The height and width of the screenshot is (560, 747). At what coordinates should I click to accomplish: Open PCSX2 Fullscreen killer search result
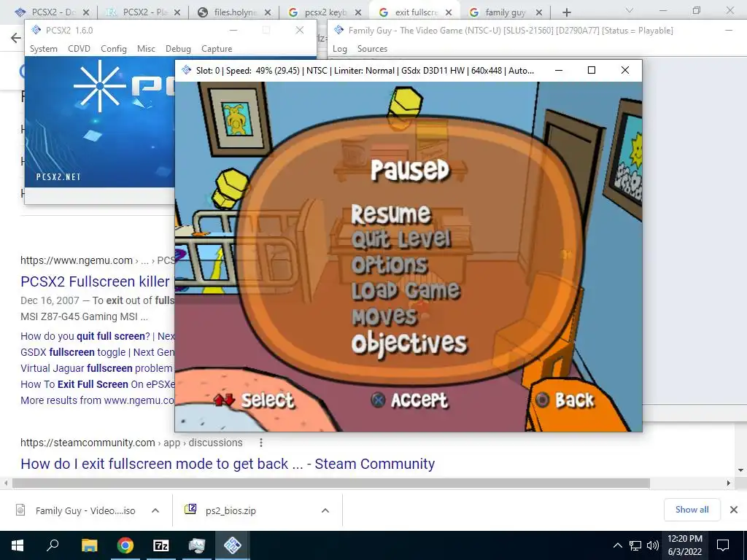(x=95, y=281)
